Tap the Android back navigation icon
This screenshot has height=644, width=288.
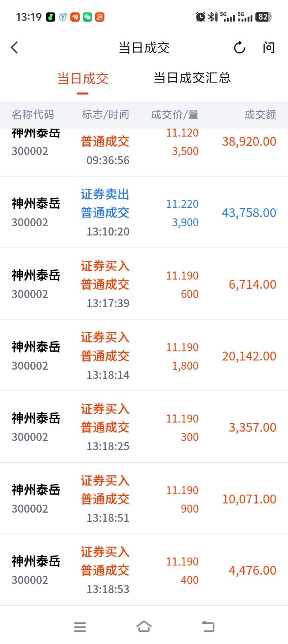pos(208,626)
